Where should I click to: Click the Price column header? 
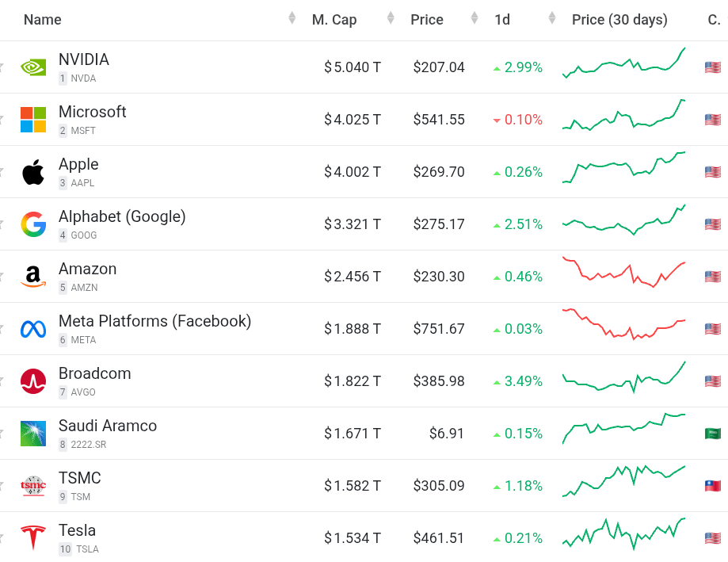427,20
